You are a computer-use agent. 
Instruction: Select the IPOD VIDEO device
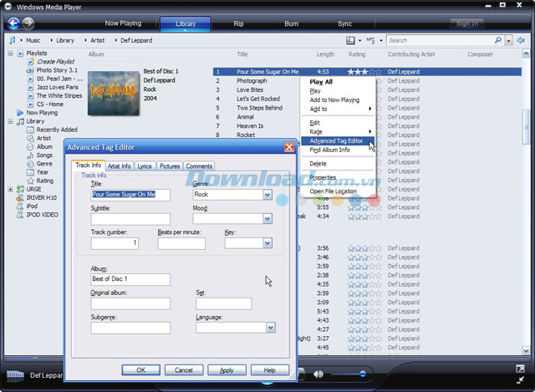click(x=43, y=215)
